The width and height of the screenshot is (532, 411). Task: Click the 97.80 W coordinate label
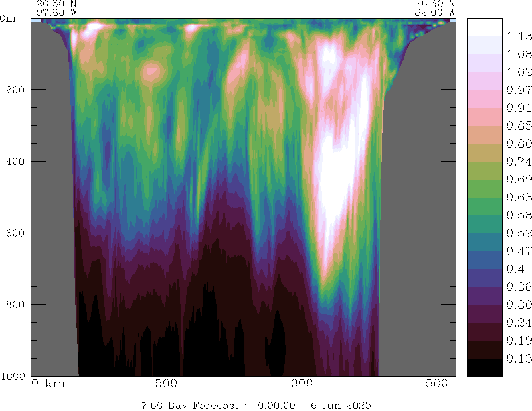click(57, 13)
